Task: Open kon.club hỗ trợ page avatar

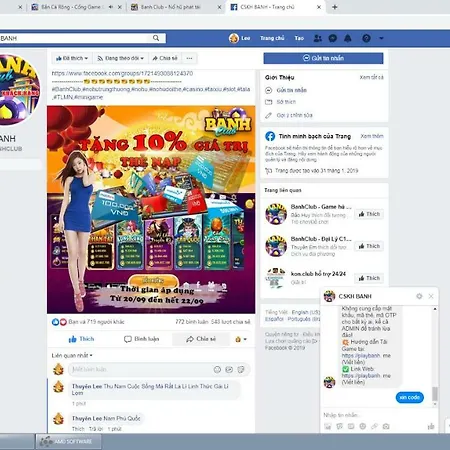Action: [x=276, y=278]
